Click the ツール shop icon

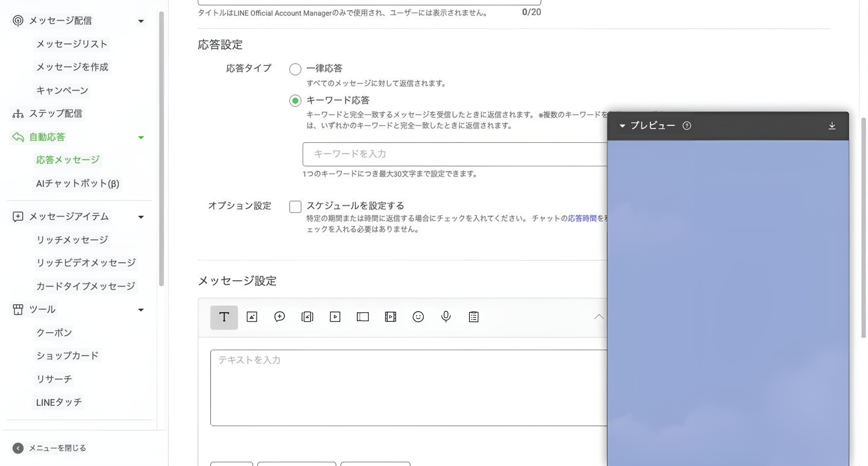pos(18,309)
